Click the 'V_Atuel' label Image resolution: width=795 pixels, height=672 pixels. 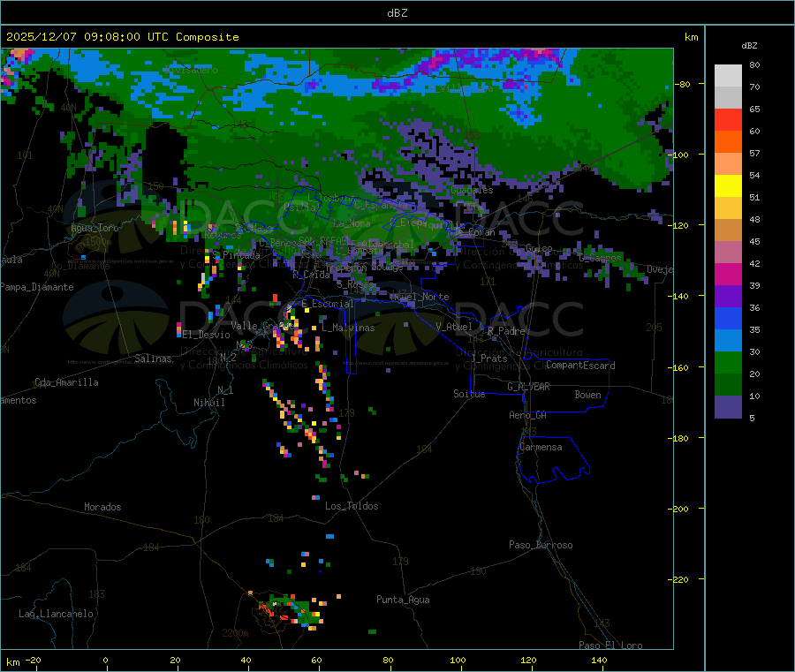coord(454,327)
